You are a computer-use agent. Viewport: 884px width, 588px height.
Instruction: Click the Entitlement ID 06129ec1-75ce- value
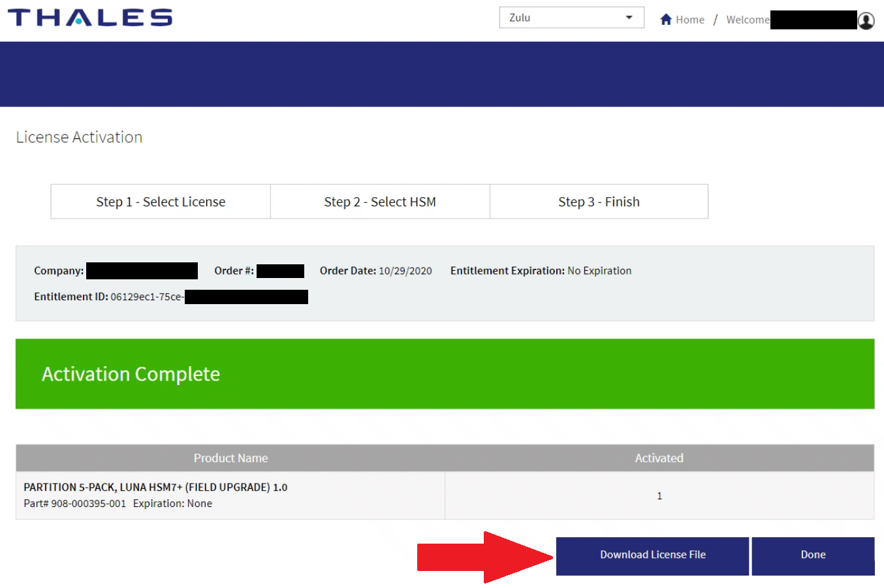[147, 297]
